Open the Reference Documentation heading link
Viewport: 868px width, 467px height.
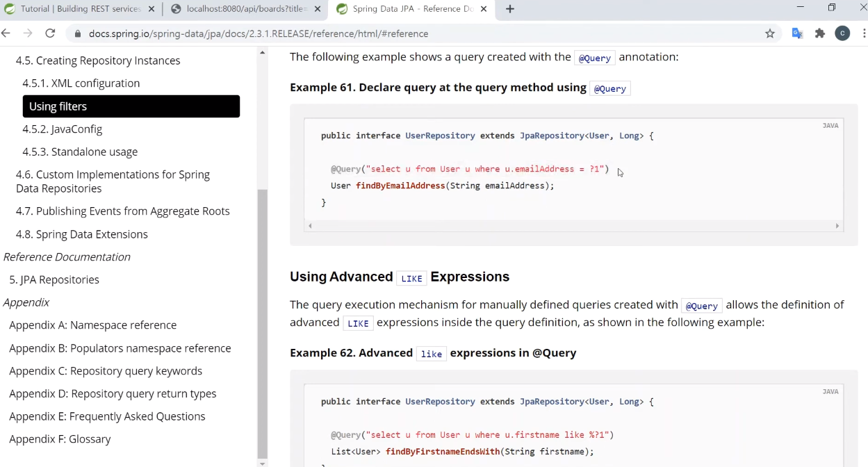(67, 257)
